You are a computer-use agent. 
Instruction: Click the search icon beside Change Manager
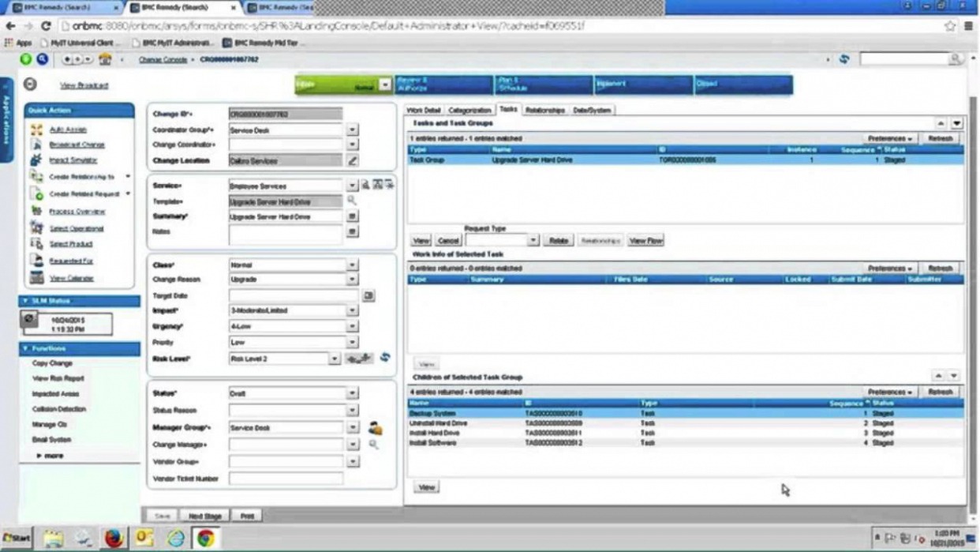[373, 445]
